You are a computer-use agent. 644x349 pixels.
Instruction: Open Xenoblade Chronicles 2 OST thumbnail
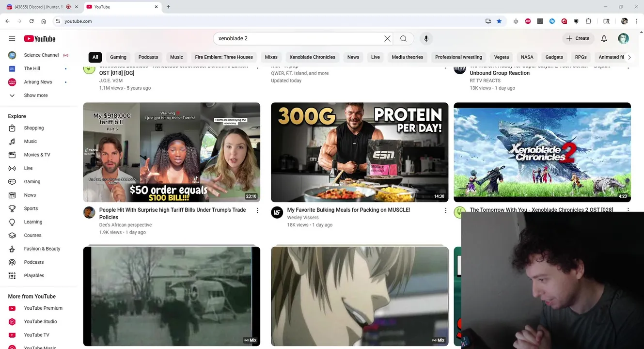[x=542, y=152]
